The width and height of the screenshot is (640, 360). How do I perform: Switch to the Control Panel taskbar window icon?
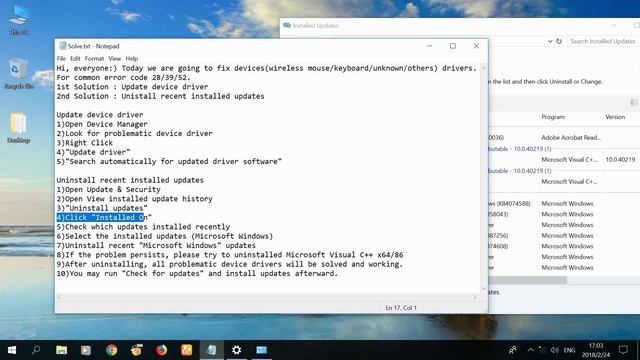coord(261,350)
